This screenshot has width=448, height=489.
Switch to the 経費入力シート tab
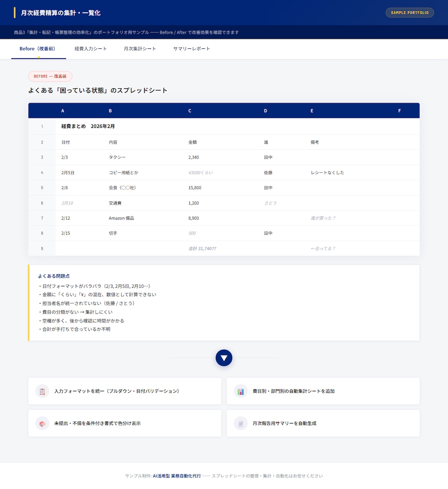coord(91,49)
